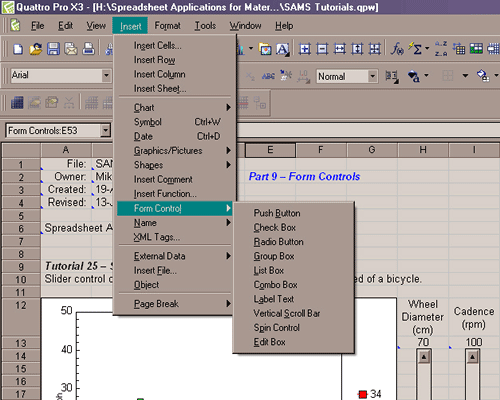
Task: Click the fit row height icon
Action: 357,49
